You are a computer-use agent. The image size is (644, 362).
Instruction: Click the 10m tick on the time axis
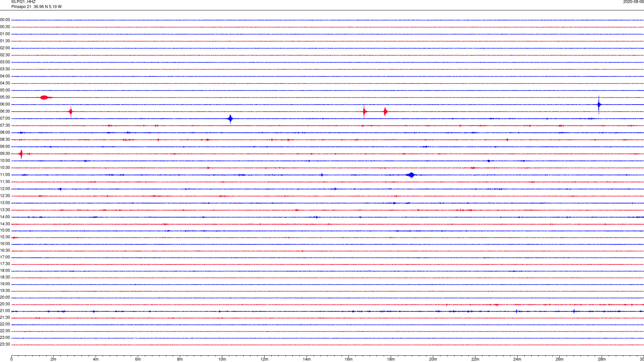pyautogui.click(x=222, y=359)
